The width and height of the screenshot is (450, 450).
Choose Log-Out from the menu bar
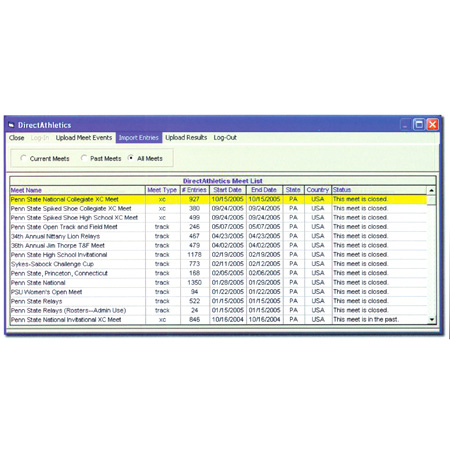tap(225, 138)
